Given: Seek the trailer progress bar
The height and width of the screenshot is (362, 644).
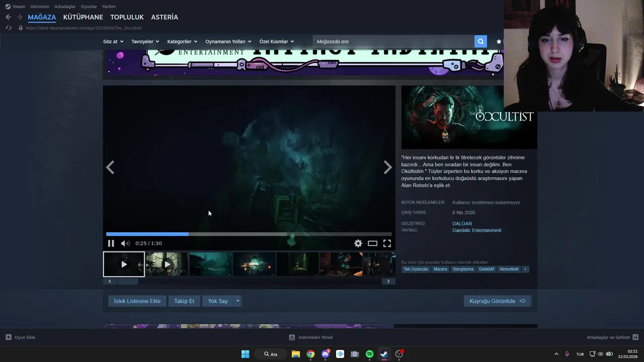Looking at the screenshot, I should click(x=249, y=234).
